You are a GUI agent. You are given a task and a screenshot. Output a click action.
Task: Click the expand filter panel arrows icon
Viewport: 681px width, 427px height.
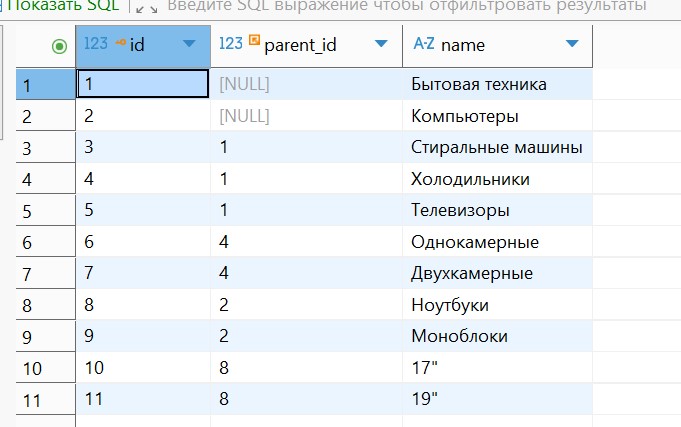tap(146, 6)
